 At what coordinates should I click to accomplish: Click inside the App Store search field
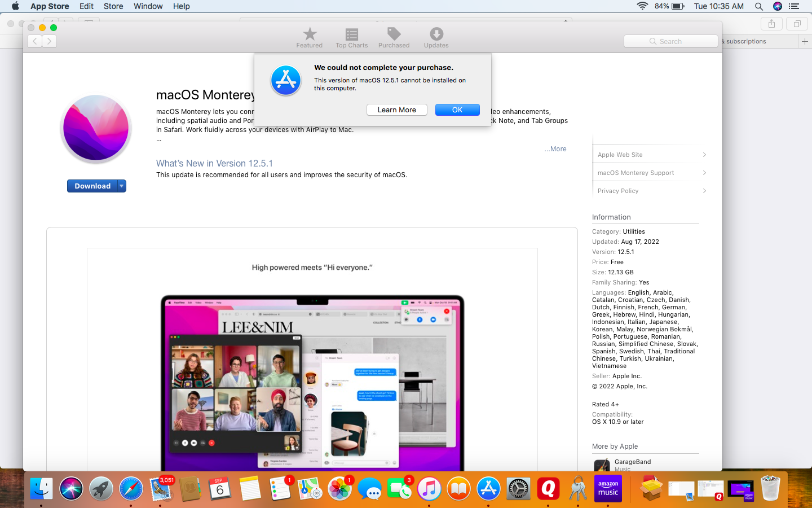670,41
